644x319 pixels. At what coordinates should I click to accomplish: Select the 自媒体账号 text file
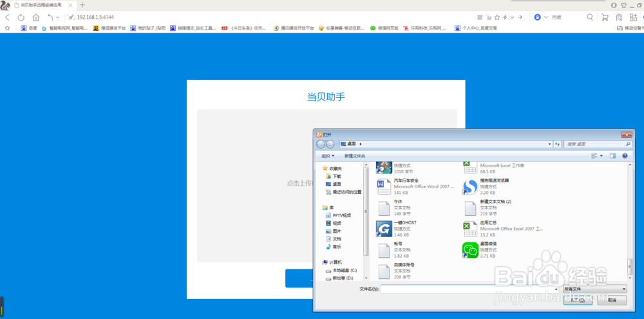[396, 271]
